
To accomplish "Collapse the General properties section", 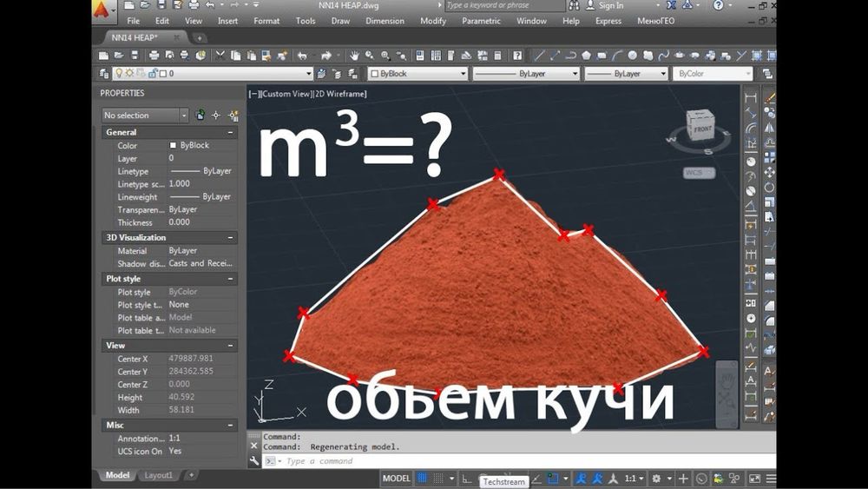I will 230,132.
